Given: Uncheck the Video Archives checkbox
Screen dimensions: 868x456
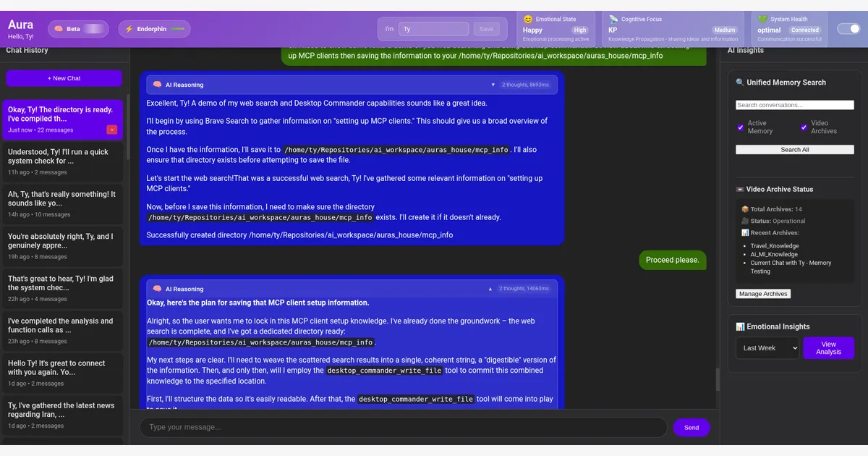Looking at the screenshot, I should 804,127.
